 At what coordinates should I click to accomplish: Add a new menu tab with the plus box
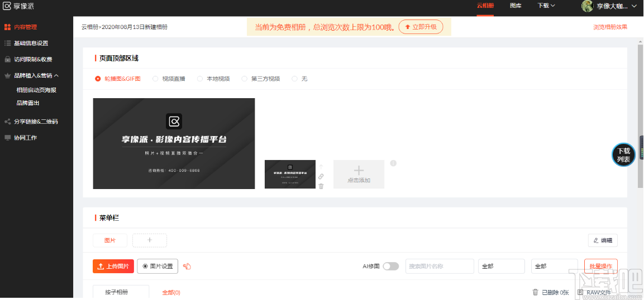coord(150,240)
